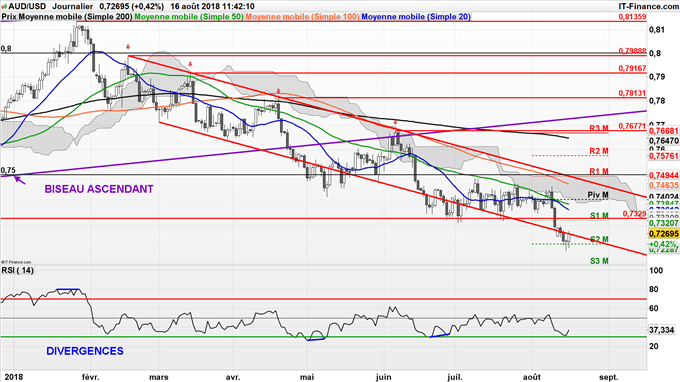Click the juil. month label on the time axis
The width and height of the screenshot is (680, 382).
(x=454, y=377)
